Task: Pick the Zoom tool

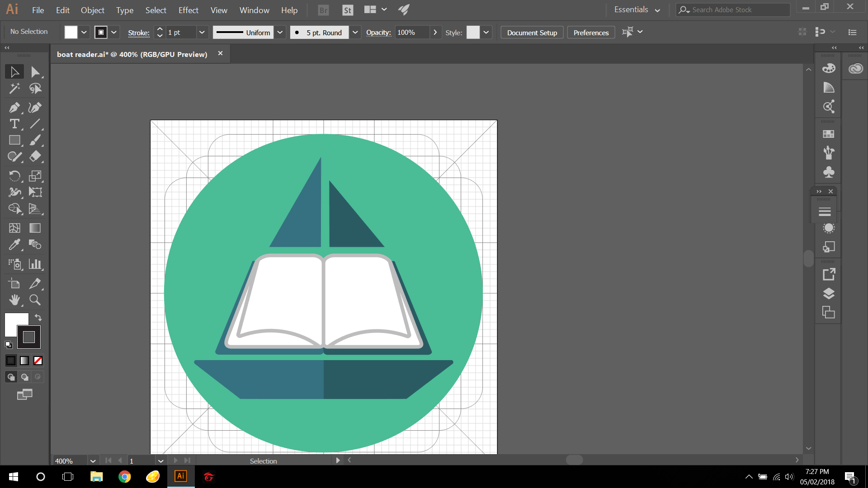Action: tap(35, 300)
